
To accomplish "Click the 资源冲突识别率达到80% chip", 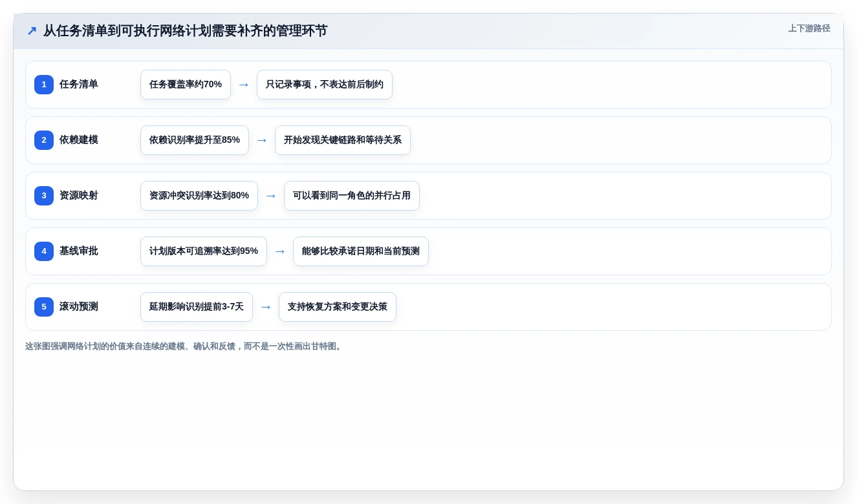I will tap(199, 196).
